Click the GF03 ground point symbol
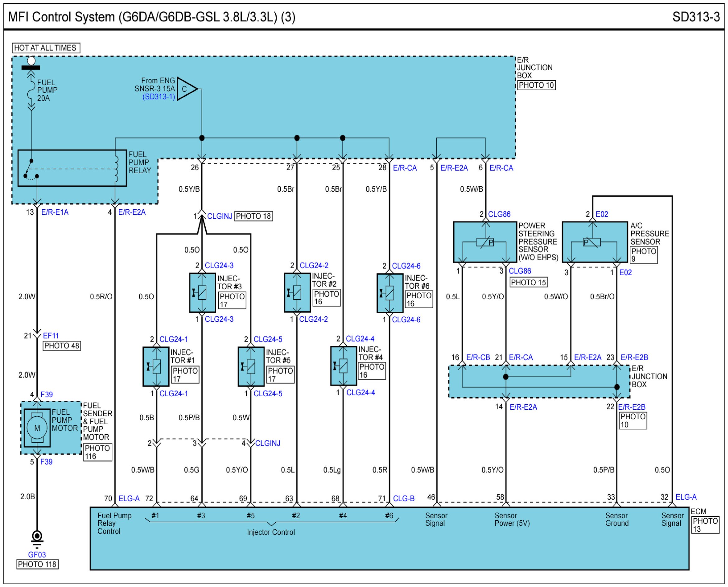The image size is (728, 587). 37,537
